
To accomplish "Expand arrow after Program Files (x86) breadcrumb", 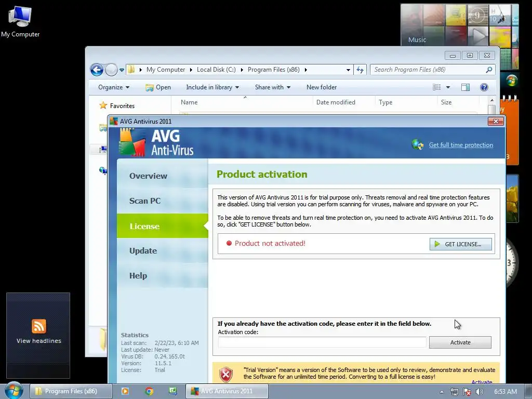I will 305,70.
